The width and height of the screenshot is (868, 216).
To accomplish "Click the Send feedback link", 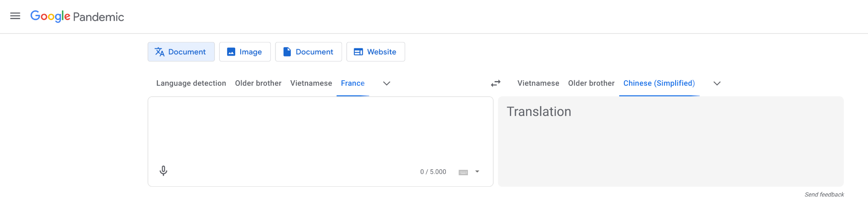I will pyautogui.click(x=824, y=194).
